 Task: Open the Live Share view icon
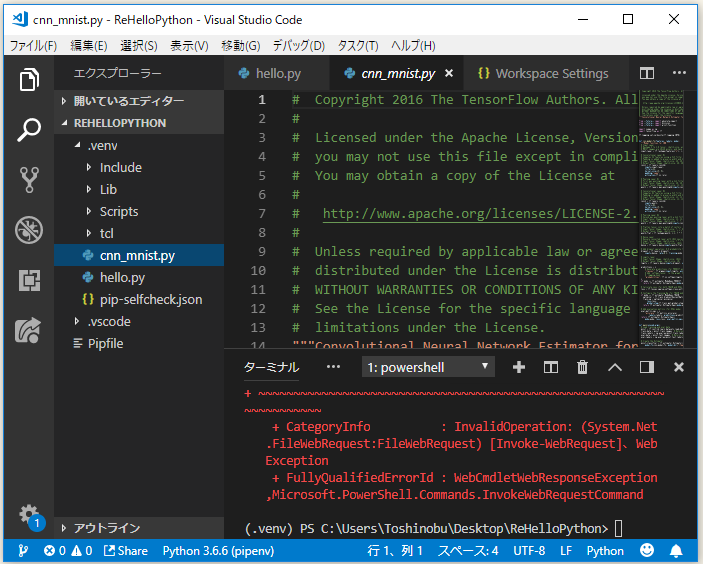tap(28, 330)
